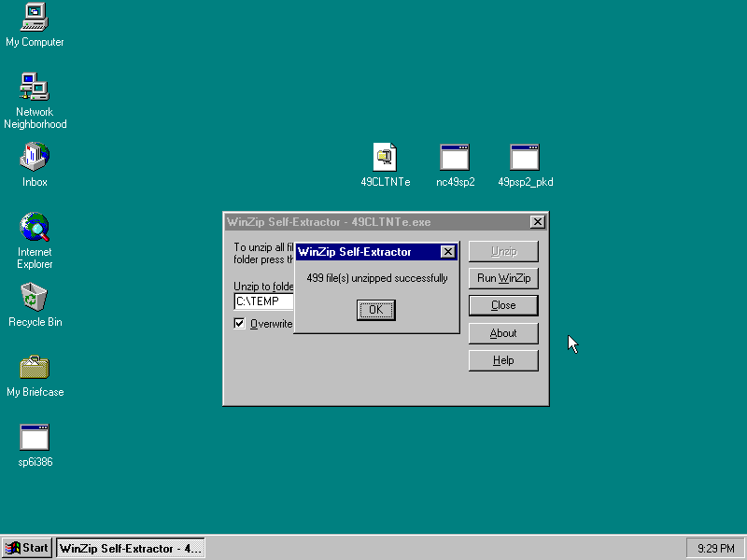Click the Close button in WinZip
The image size is (747, 560).
pos(503,305)
